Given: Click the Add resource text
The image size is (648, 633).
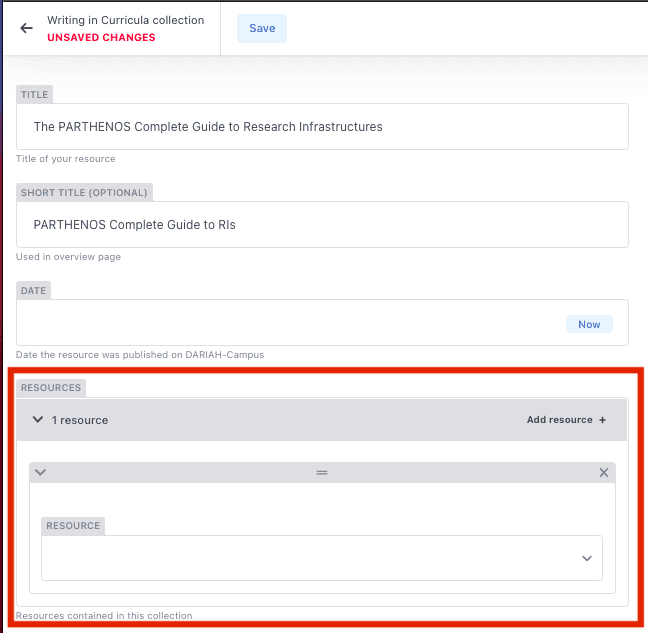Looking at the screenshot, I should point(559,420).
